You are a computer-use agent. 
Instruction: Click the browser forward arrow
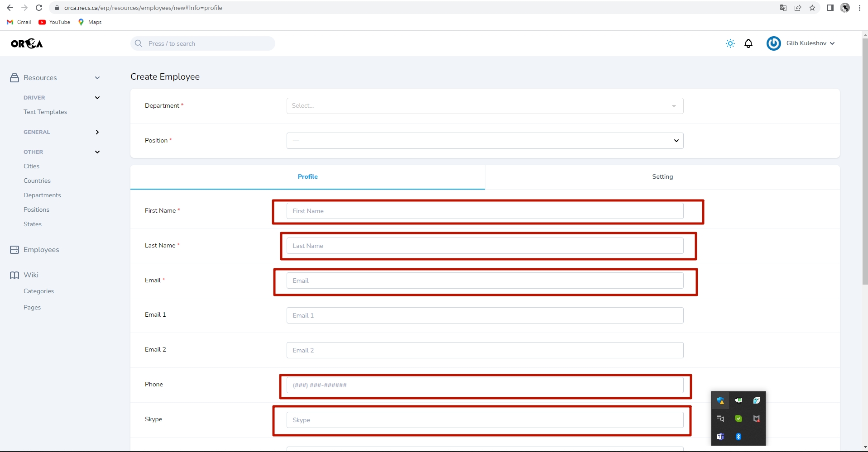pos(24,8)
